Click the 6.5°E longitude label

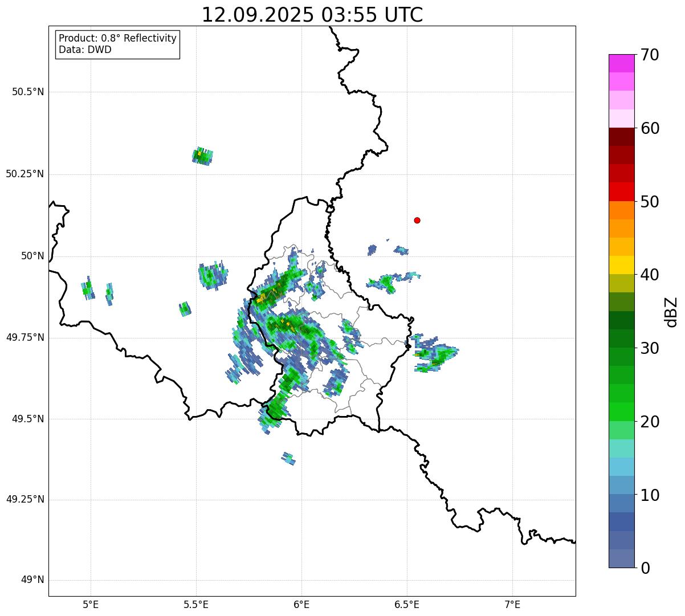point(407,604)
